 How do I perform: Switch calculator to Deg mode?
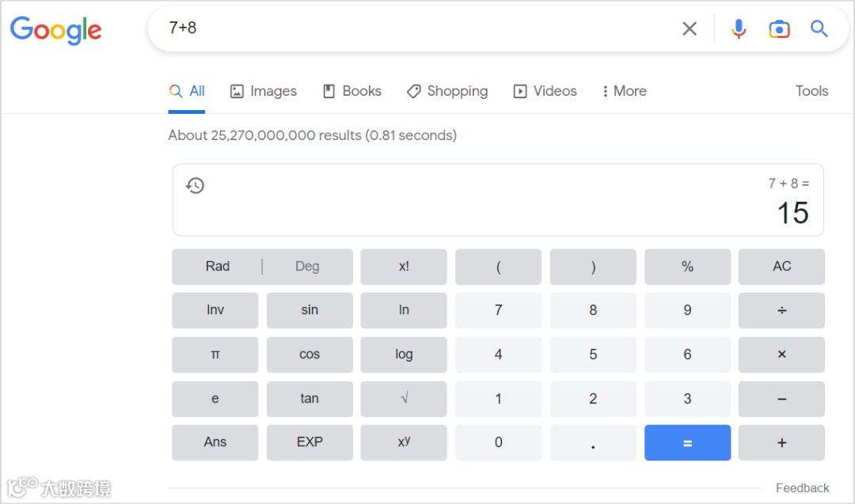(307, 267)
